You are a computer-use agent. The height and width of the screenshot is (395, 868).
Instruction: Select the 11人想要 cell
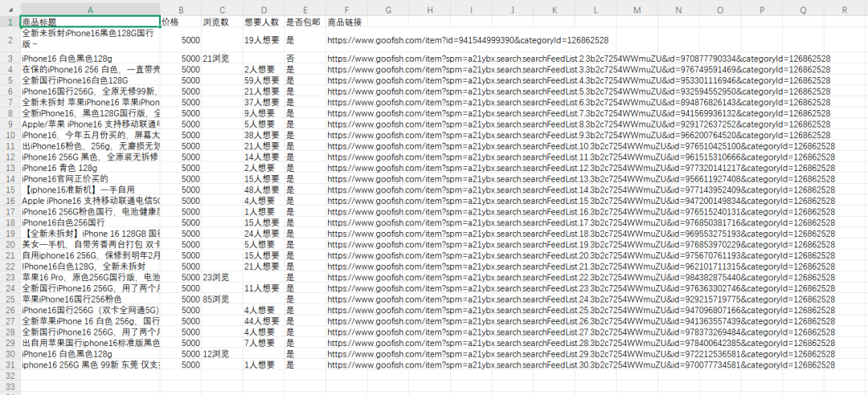coord(264,288)
